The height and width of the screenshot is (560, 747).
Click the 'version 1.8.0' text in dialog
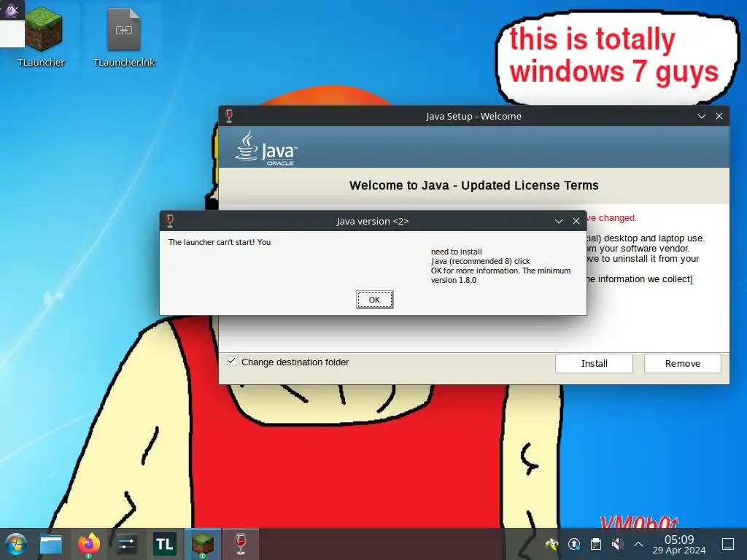[454, 280]
